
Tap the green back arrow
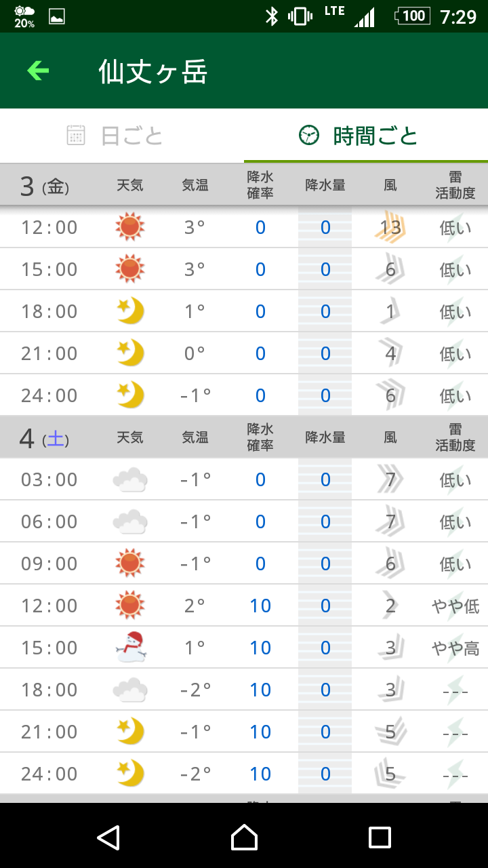(x=38, y=71)
